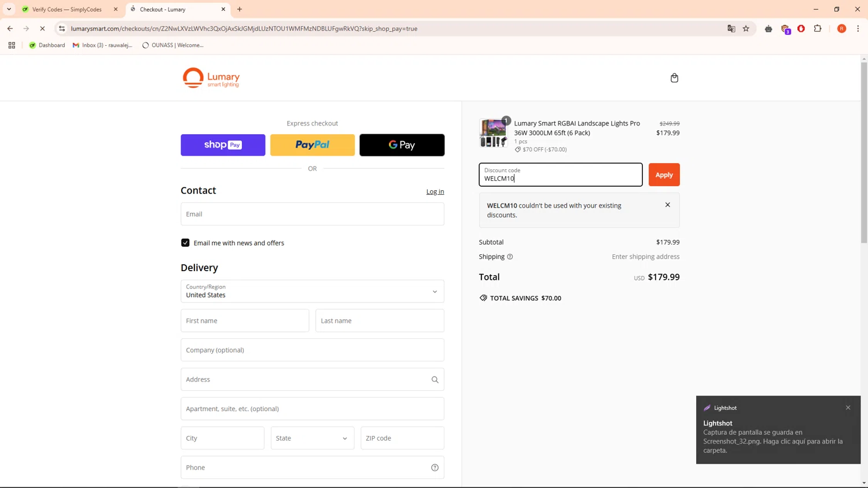Viewport: 868px width, 488px height.
Task: Open the Google Translate page icon
Action: pyautogui.click(x=731, y=28)
